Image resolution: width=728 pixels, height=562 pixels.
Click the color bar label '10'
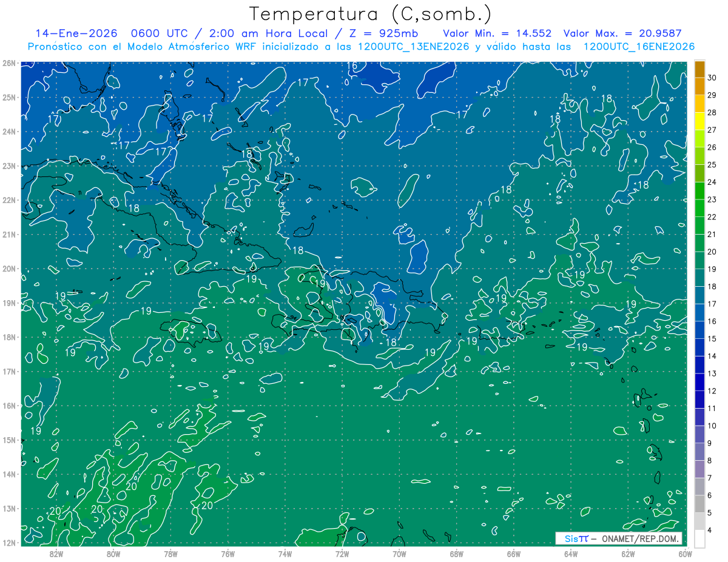click(x=712, y=426)
